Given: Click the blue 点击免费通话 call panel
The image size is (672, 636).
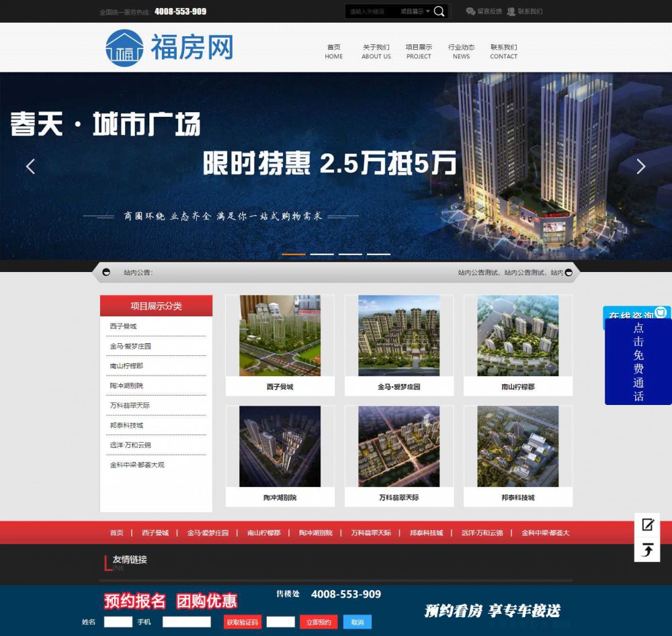Looking at the screenshot, I should click(638, 359).
